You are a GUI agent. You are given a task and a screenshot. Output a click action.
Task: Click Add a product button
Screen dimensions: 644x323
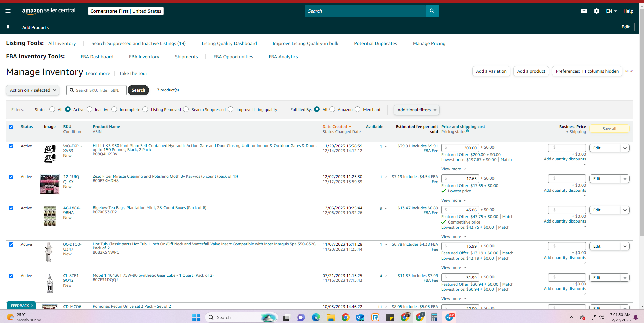pos(531,71)
